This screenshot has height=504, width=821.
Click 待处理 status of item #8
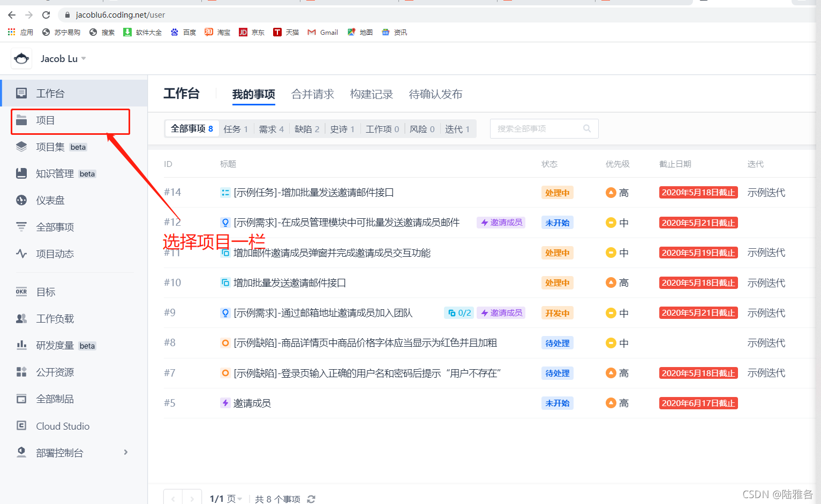click(x=558, y=343)
